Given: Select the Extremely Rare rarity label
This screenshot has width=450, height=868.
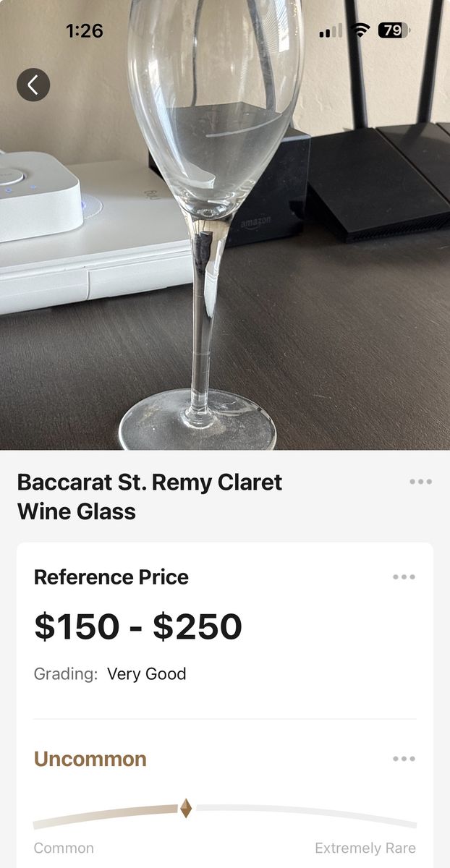Looking at the screenshot, I should 365,848.
